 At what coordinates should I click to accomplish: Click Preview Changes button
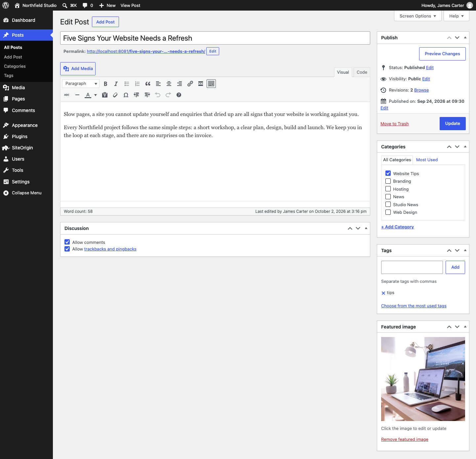pyautogui.click(x=442, y=54)
